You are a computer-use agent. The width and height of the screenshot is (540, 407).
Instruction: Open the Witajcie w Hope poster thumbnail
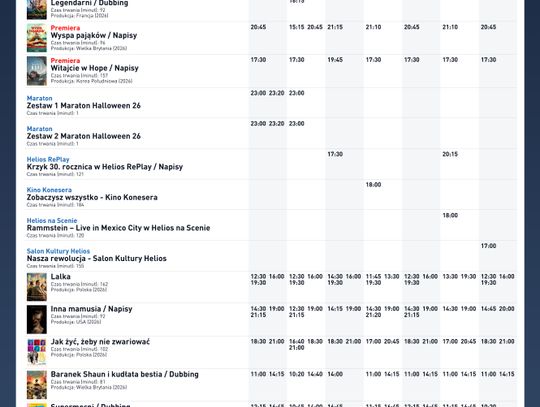point(37,71)
